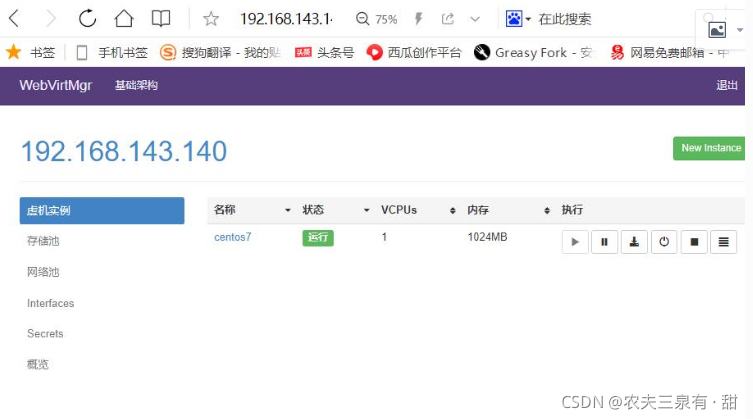The width and height of the screenshot is (753, 419).
Task: Sort by the 内存 column header
Action: click(509, 210)
